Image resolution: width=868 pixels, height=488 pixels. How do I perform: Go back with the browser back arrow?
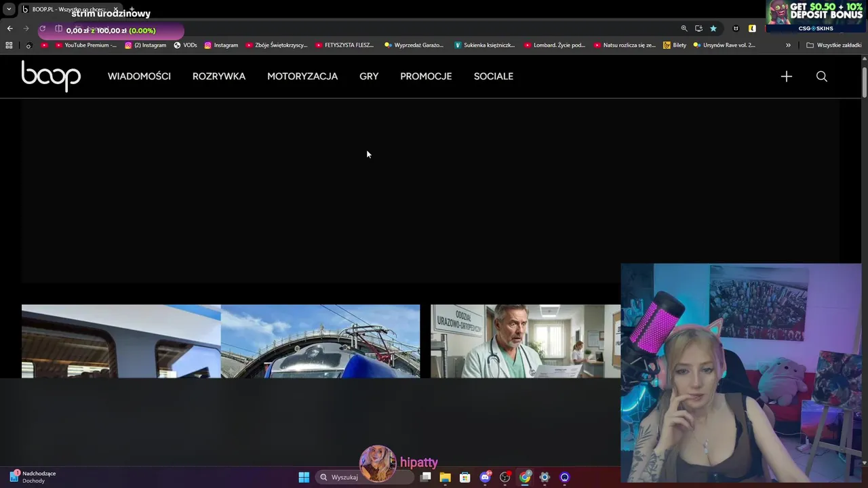pos(9,28)
